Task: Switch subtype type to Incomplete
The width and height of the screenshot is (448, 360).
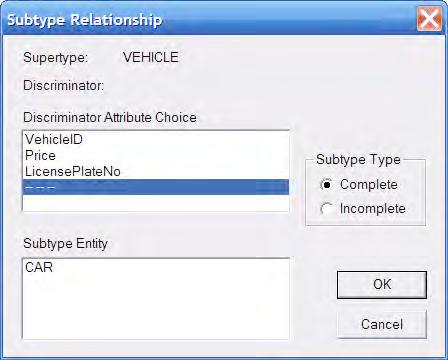Action: (326, 209)
